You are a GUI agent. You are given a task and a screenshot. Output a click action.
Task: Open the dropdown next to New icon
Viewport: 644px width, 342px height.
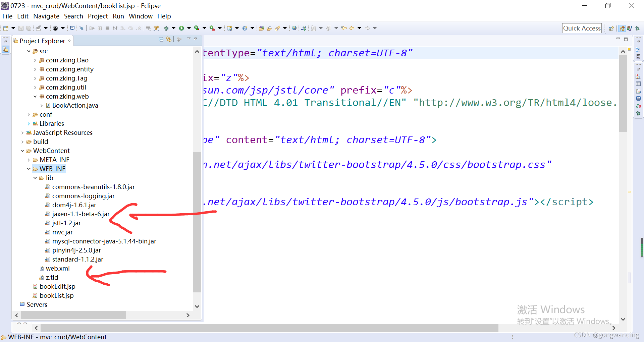point(13,28)
